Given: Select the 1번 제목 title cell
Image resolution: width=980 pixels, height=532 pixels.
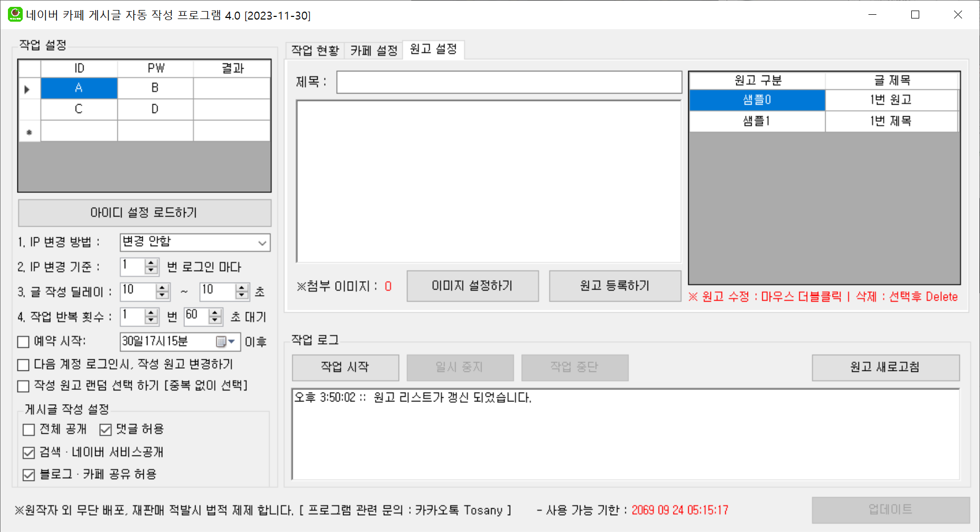Looking at the screenshot, I should point(891,122).
